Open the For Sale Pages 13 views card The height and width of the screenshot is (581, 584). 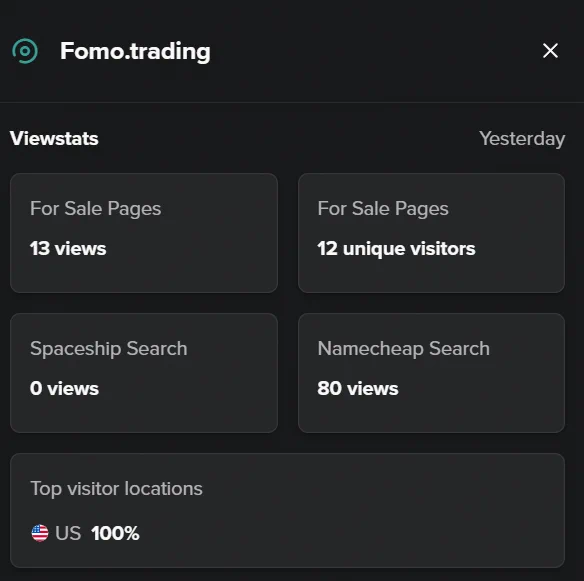coord(144,233)
